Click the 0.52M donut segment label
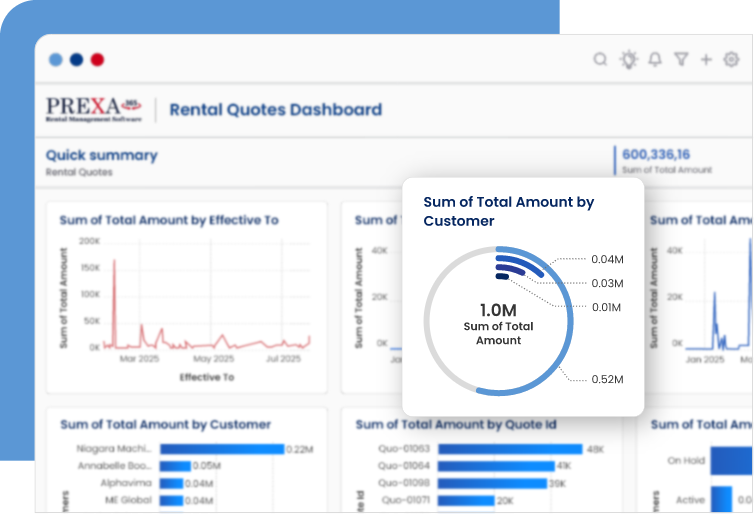754x514 pixels. pyautogui.click(x=607, y=379)
